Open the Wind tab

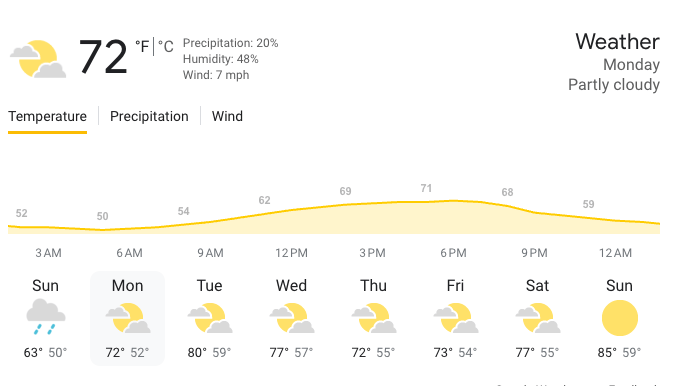tap(227, 116)
